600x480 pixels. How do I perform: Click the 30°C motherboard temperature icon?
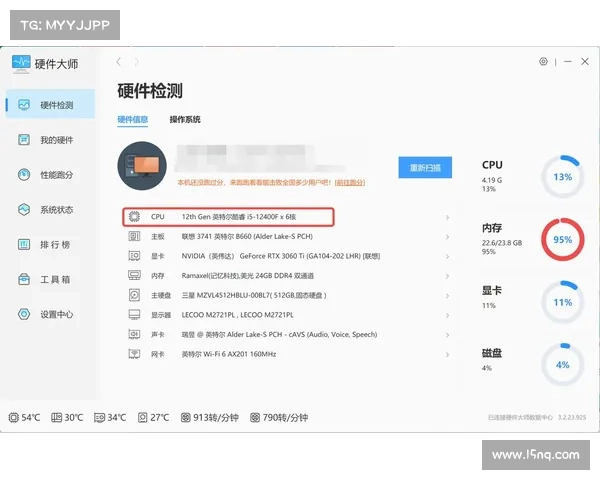(x=56, y=417)
